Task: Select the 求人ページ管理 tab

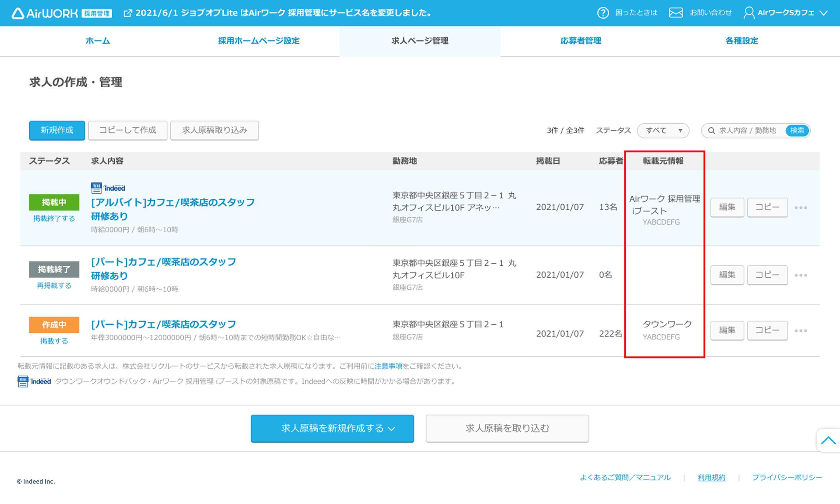Action: tap(420, 41)
